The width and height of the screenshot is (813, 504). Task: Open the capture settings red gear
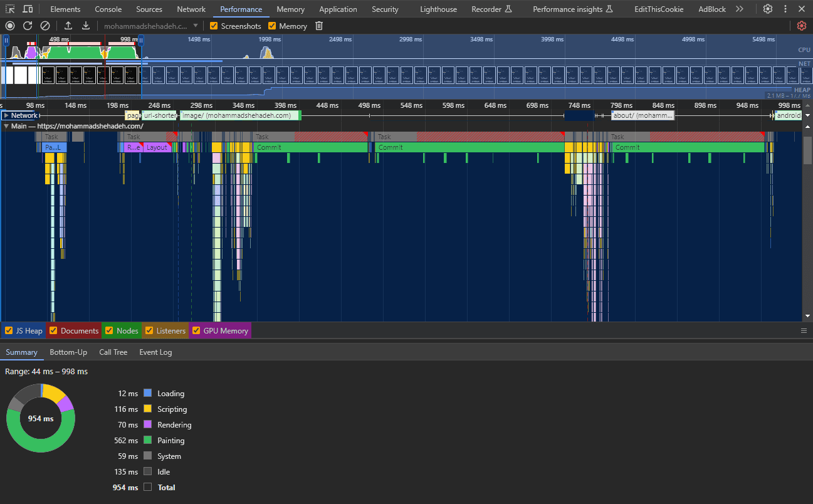801,26
